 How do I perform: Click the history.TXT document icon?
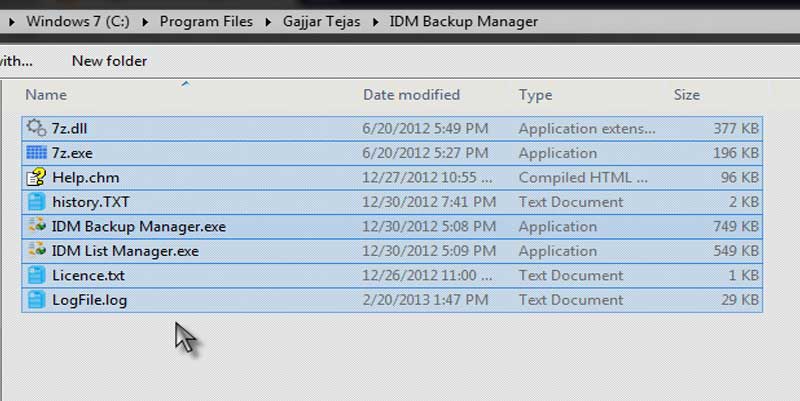coord(36,202)
